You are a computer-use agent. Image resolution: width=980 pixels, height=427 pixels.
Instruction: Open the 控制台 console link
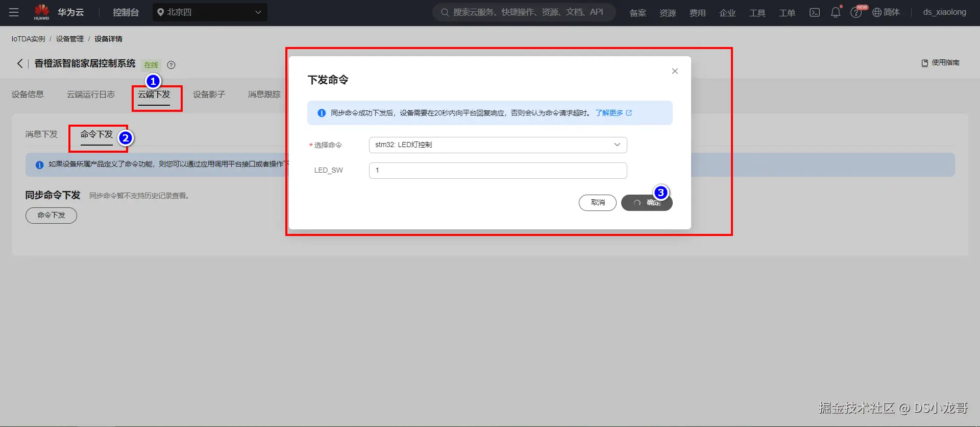126,12
